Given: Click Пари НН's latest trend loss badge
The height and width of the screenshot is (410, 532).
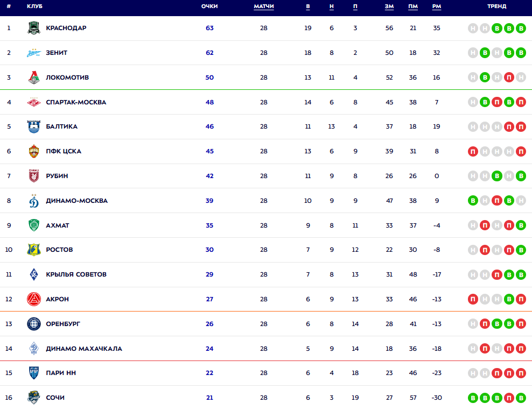Looking at the screenshot, I should click(521, 373).
